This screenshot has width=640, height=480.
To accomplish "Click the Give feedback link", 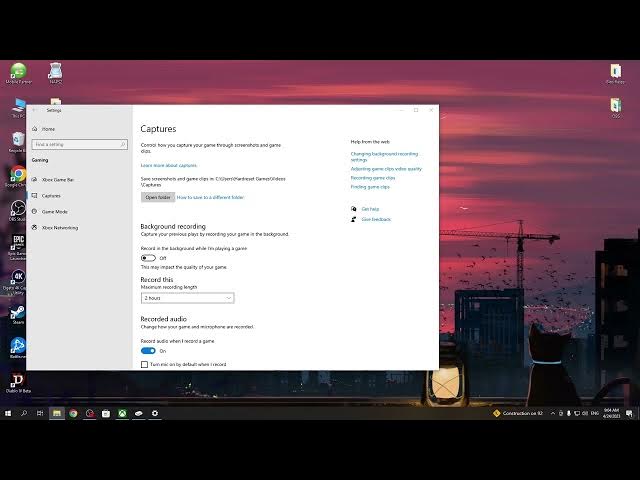I will pos(376,219).
